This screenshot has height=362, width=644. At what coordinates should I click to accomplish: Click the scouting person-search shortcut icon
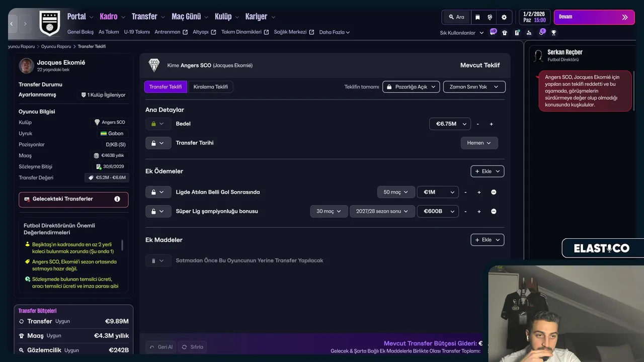529,33
